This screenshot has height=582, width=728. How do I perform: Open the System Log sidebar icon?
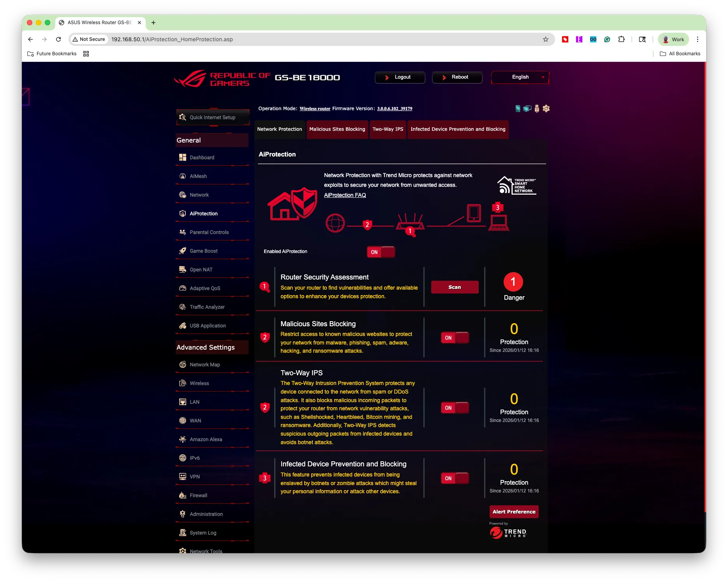[182, 533]
